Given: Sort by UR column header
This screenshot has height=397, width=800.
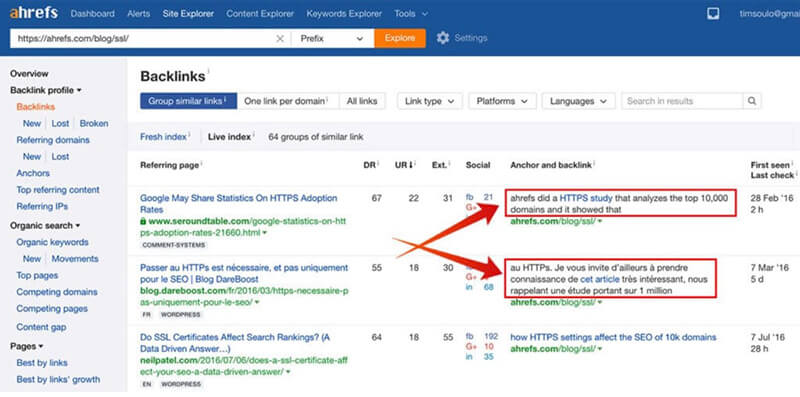Looking at the screenshot, I should coord(405,165).
